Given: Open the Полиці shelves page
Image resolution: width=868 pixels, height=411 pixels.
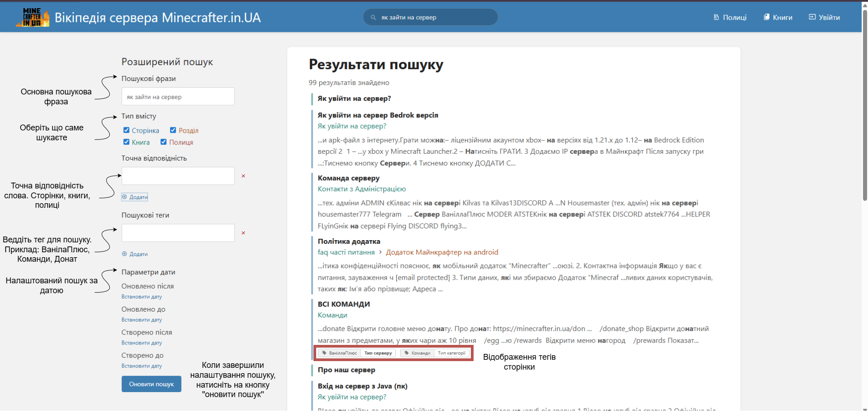Looking at the screenshot, I should (729, 18).
